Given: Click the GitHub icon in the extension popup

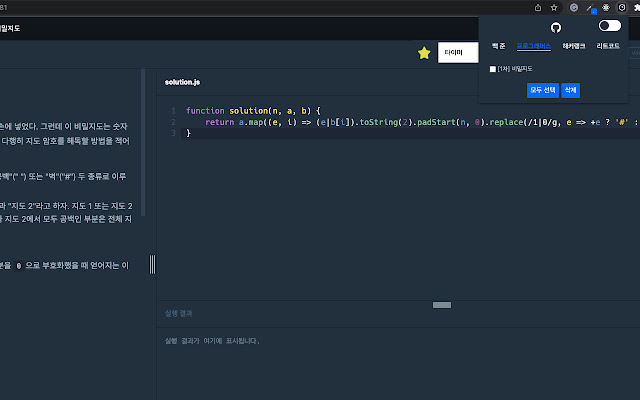Looking at the screenshot, I should [x=556, y=27].
